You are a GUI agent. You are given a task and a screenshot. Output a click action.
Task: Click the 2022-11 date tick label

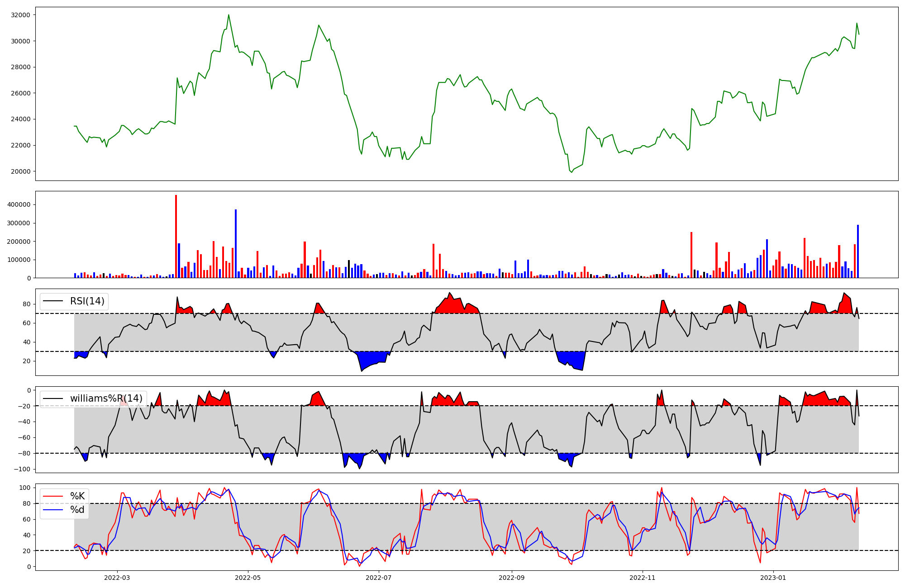pyautogui.click(x=643, y=578)
